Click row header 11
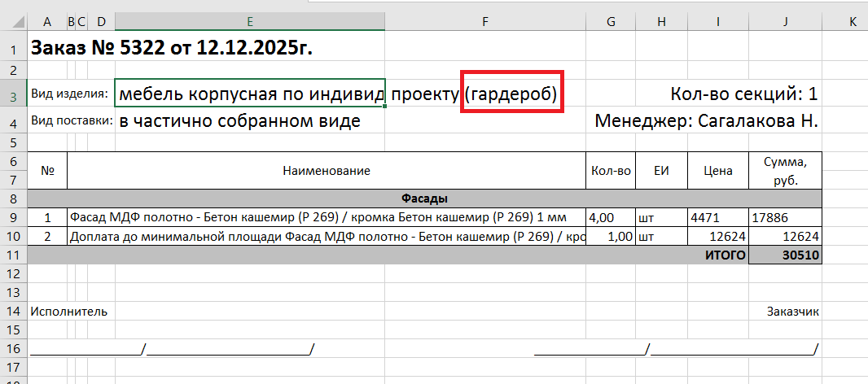This screenshot has width=868, height=384. [x=13, y=255]
